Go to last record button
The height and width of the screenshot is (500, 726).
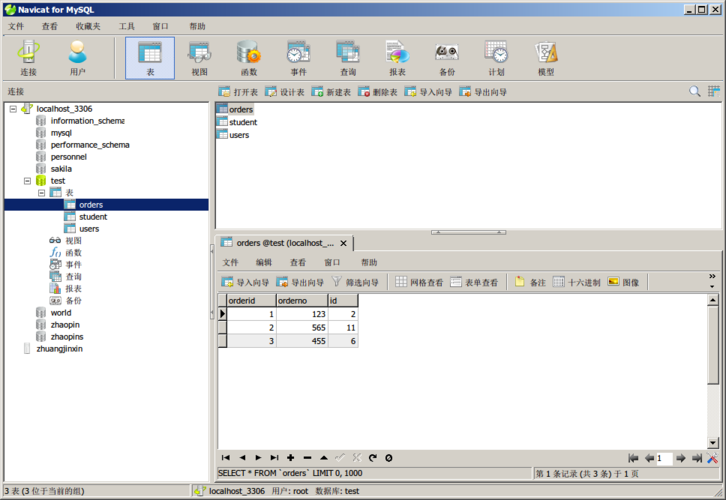(x=275, y=458)
